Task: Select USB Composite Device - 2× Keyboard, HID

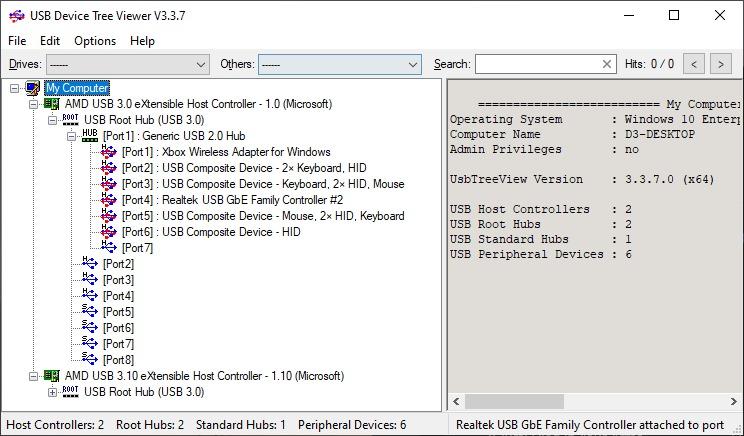Action: [x=244, y=168]
